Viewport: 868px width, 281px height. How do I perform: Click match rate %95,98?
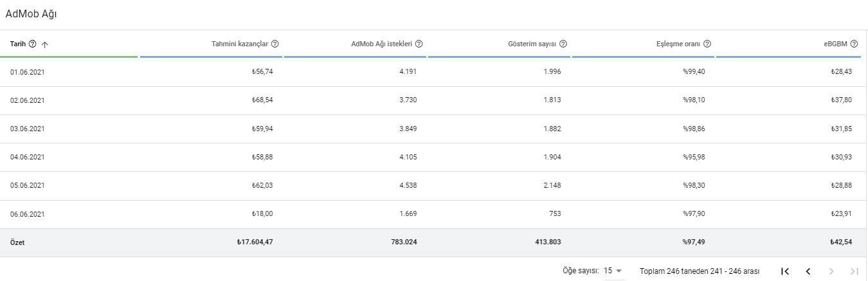coord(694,156)
